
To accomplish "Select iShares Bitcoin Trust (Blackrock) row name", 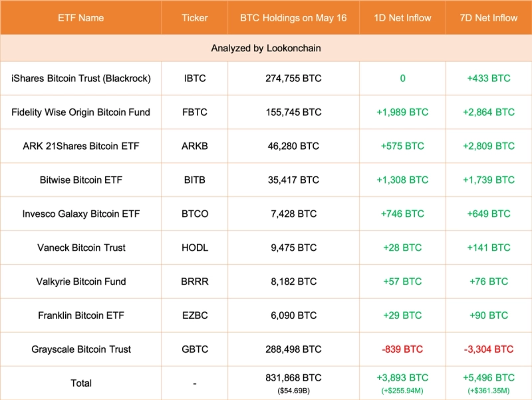I will coord(81,79).
